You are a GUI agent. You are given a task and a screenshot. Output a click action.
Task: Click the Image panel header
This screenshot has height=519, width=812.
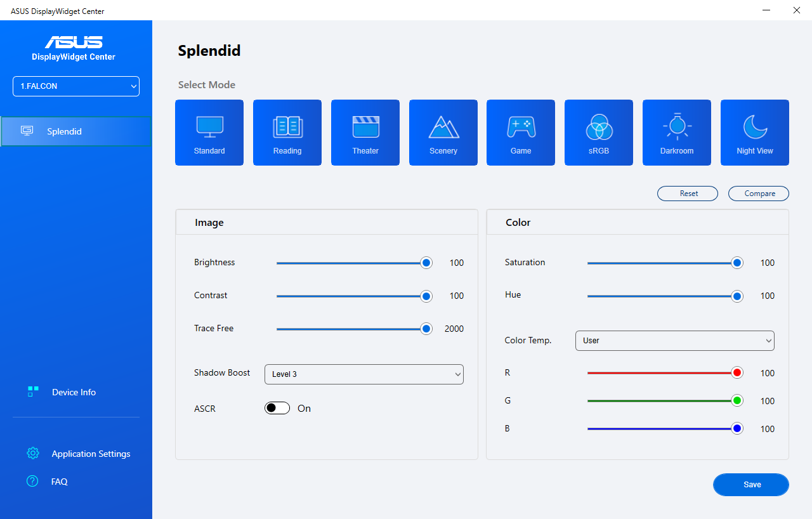click(x=327, y=223)
